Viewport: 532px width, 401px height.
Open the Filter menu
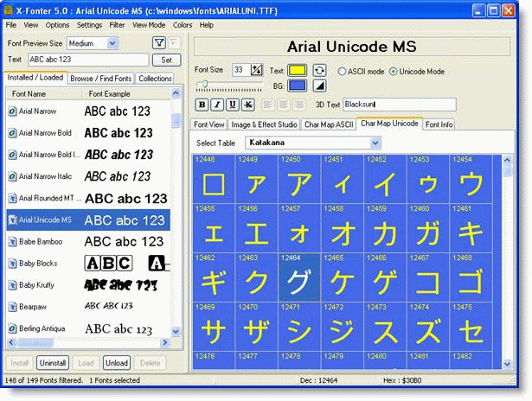click(117, 25)
